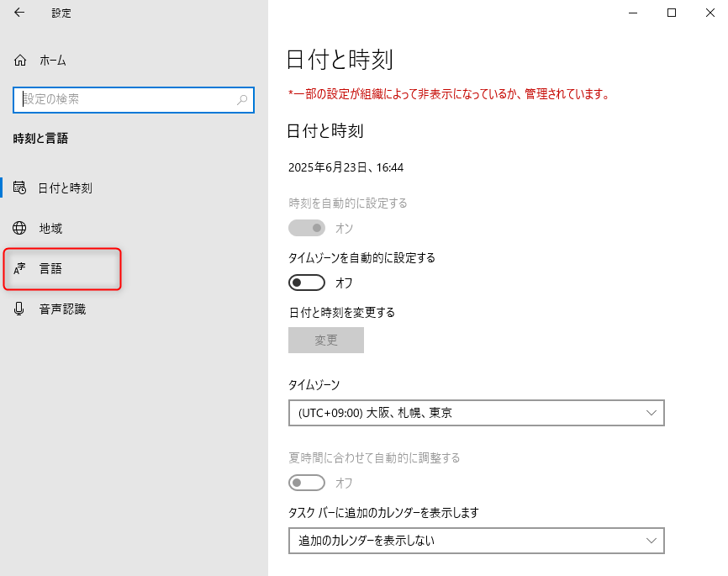Click the globe icon for 地域
Viewport: 728px width, 576px height.
pos(20,229)
